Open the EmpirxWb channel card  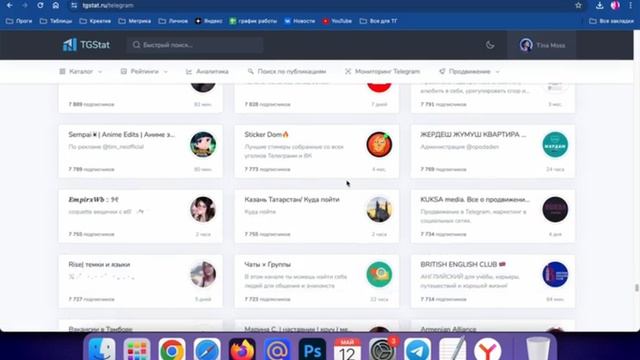[x=140, y=216]
